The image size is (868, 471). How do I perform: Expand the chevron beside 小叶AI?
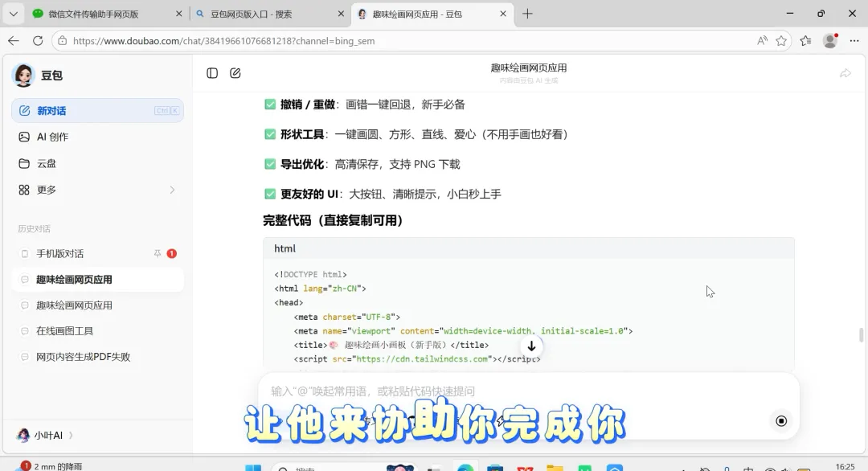71,436
